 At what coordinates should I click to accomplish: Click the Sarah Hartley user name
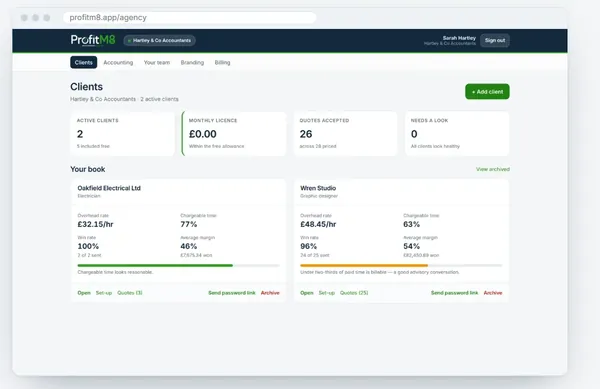point(459,38)
